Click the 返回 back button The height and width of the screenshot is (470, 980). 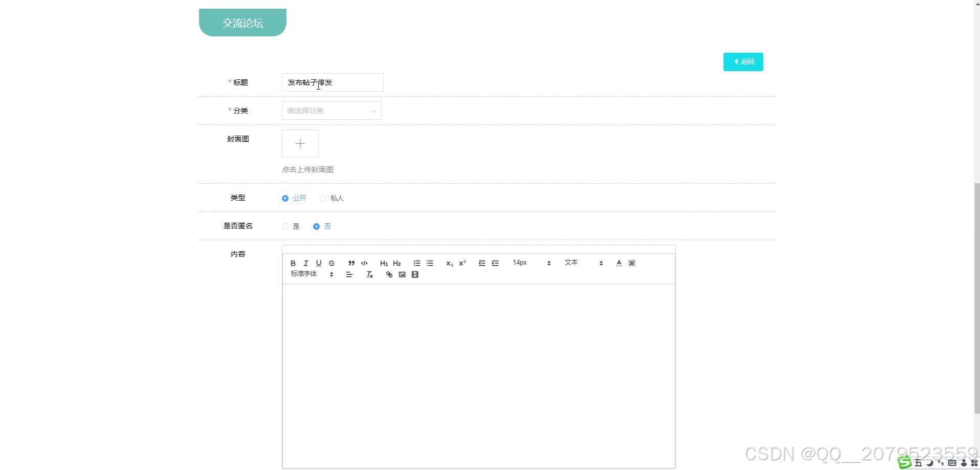coord(743,62)
